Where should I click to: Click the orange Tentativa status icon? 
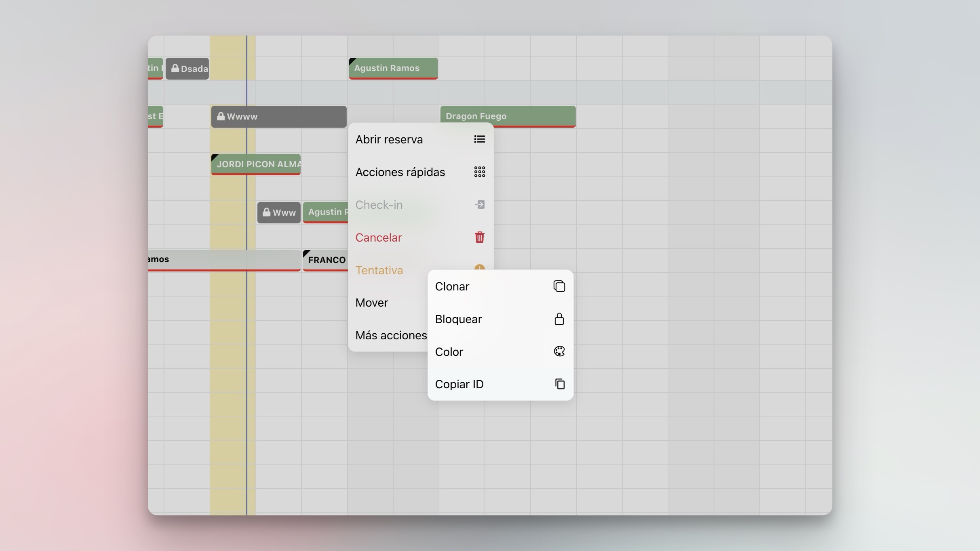(x=479, y=267)
